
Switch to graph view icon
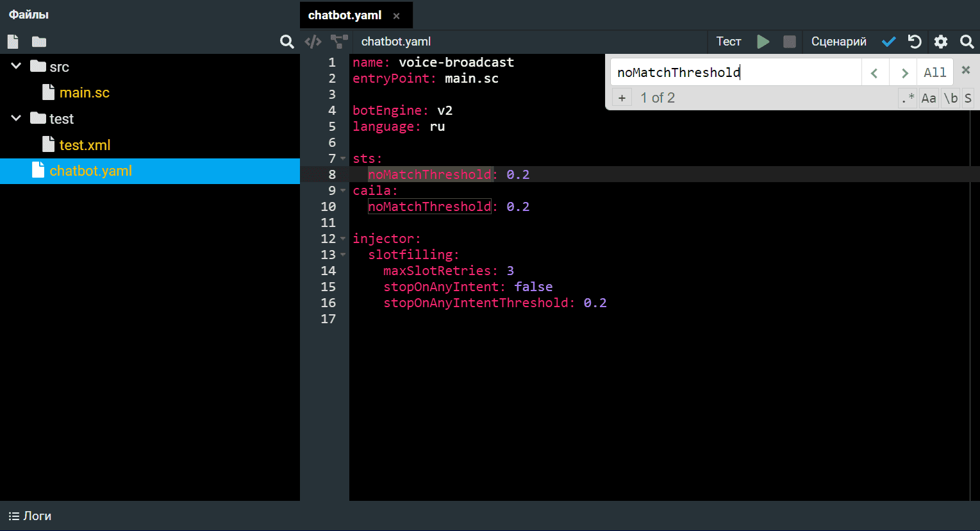click(x=339, y=42)
